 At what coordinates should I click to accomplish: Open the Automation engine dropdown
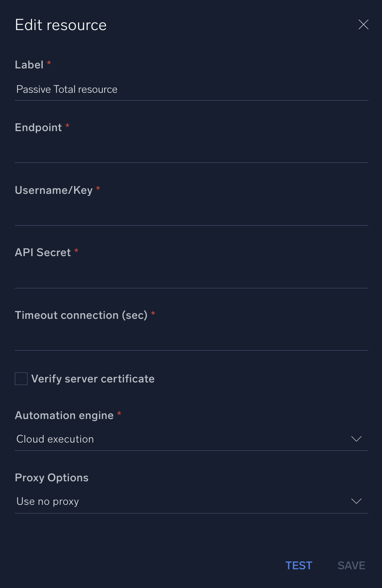coord(192,439)
